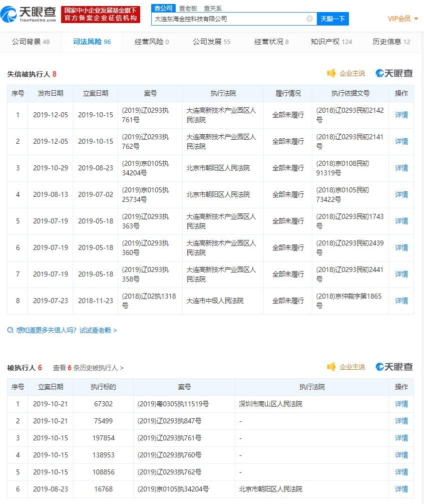Open the 公司背景 tab
This screenshot has height=504, width=424.
coord(31,42)
